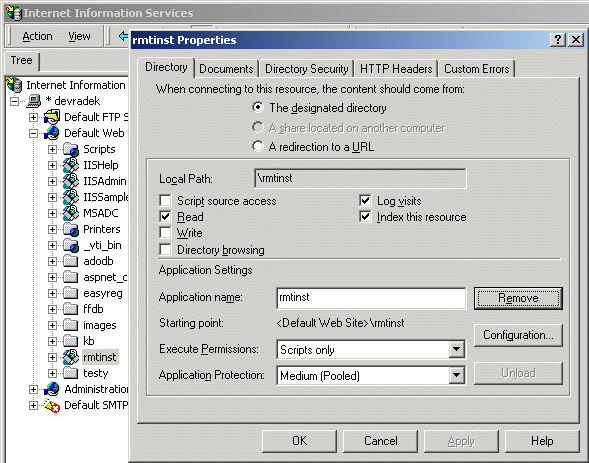This screenshot has width=589, height=463.
Task: Click the back arrow toolbar icon
Action: 123,36
